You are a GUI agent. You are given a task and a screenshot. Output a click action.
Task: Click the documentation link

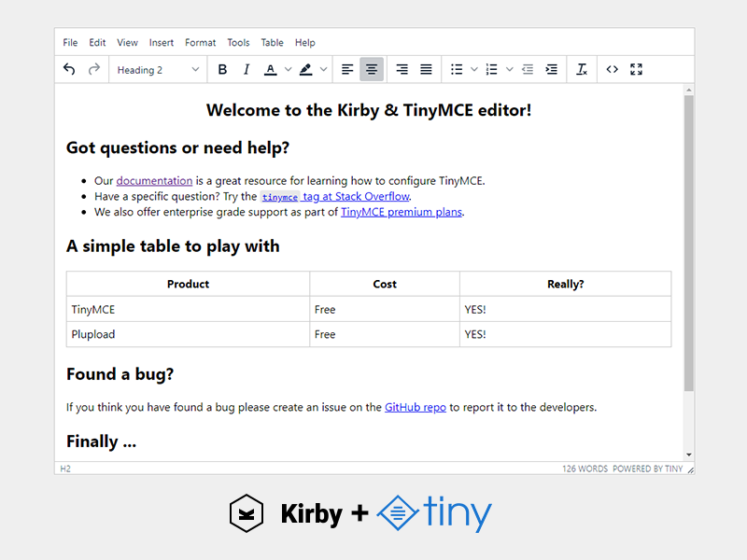tap(154, 181)
